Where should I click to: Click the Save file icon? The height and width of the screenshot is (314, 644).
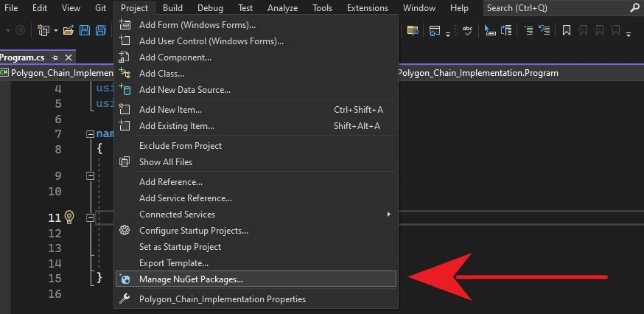click(85, 30)
